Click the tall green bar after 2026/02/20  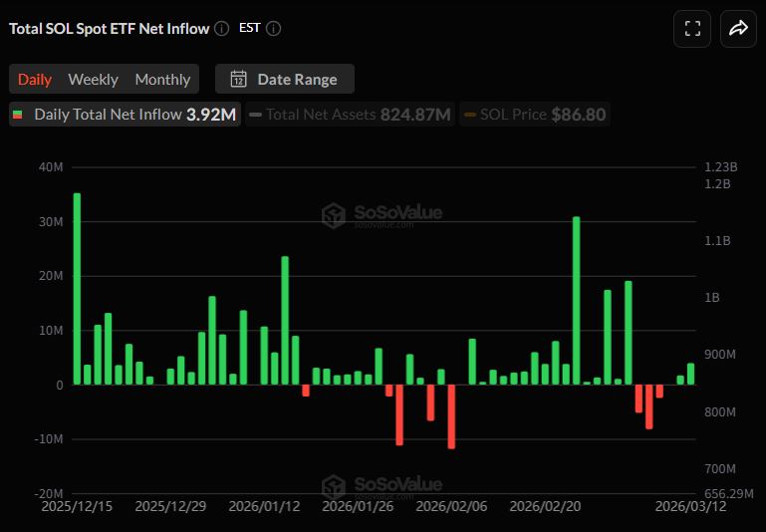coord(576,300)
